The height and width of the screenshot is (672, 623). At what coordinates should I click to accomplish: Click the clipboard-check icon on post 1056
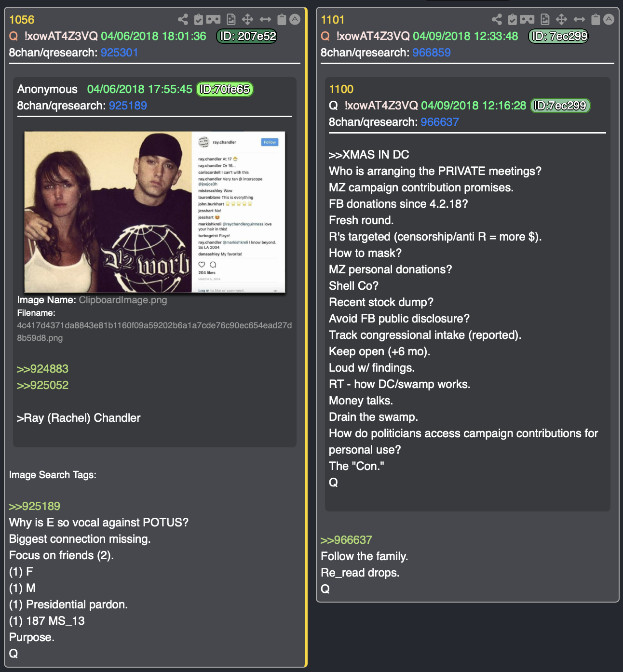coord(198,19)
